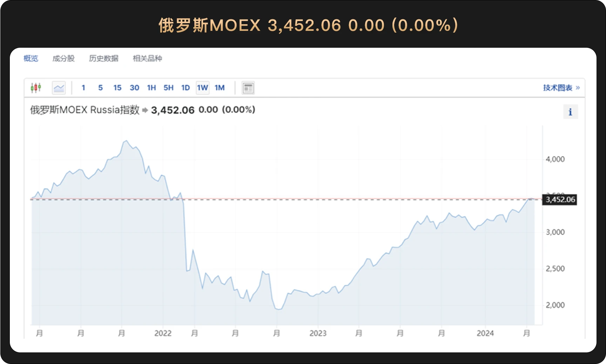The width and height of the screenshot is (606, 364).
Task: Set chart interval to 5H
Action: [168, 88]
